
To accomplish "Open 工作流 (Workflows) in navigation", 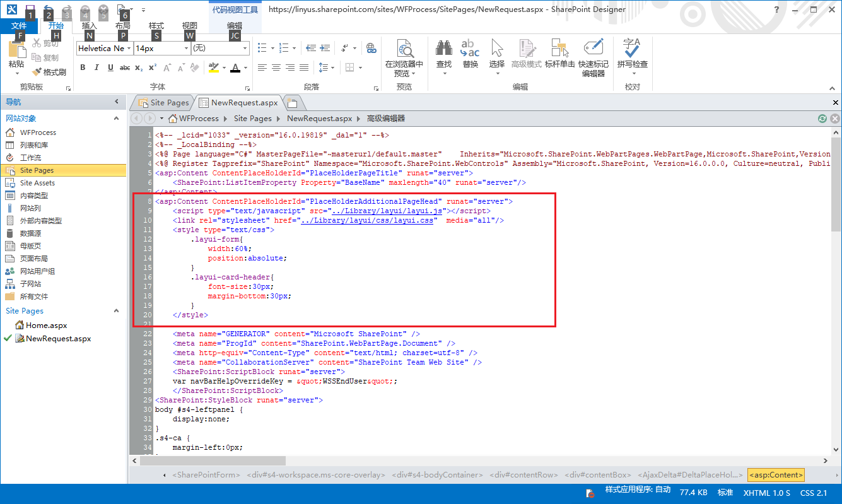I will (30, 158).
